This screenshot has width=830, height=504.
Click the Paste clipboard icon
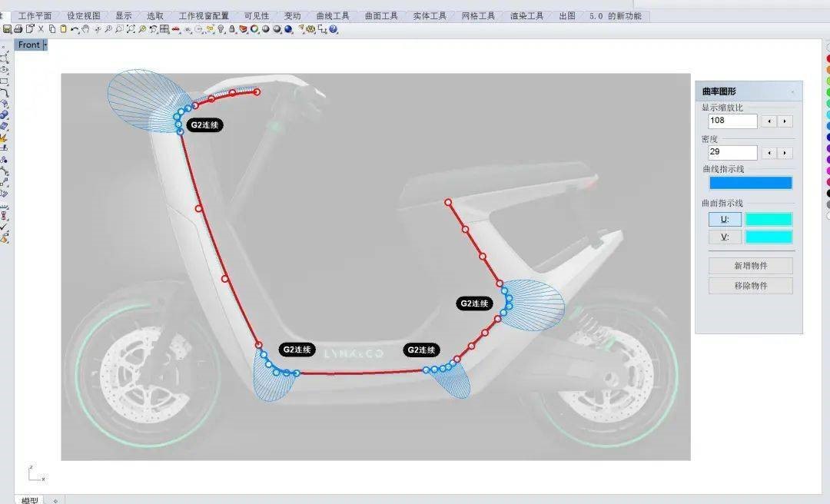pos(64,29)
